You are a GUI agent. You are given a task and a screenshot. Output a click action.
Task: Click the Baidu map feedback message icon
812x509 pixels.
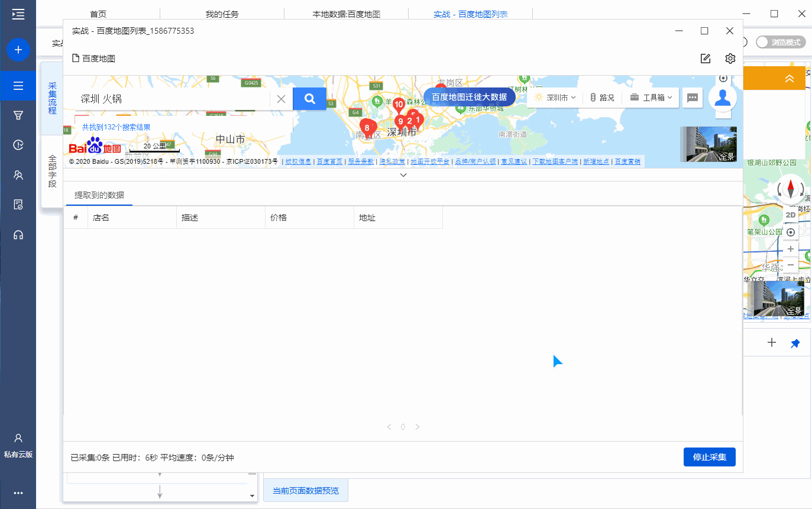click(693, 98)
